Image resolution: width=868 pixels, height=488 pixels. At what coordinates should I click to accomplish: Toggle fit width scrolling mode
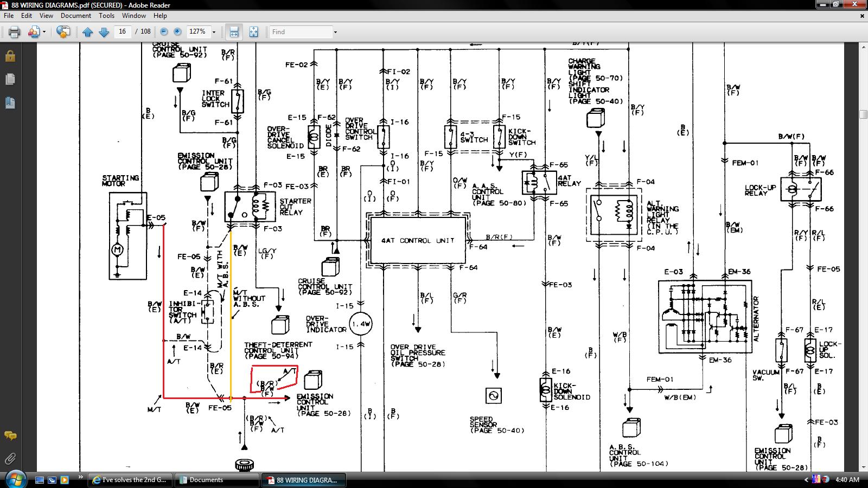point(234,32)
